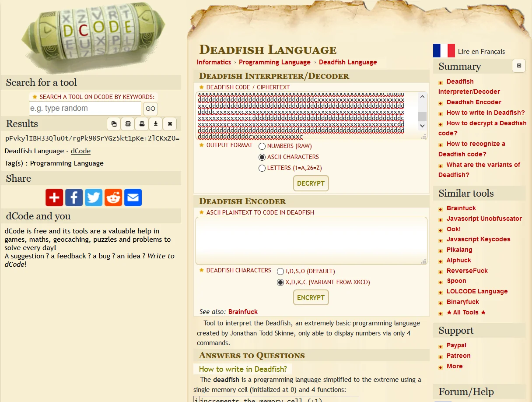Click the result string pFvkylIBH33Qlu0t7rgPk98...
Image resolution: width=532 pixels, height=402 pixels.
click(92, 138)
